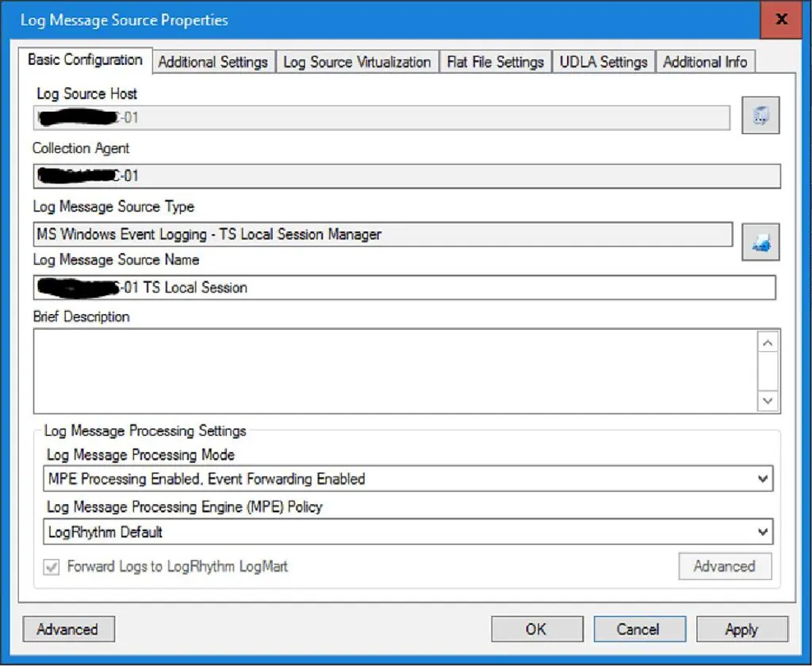The height and width of the screenshot is (666, 812).
Task: Apply the current log source settings
Action: [742, 629]
